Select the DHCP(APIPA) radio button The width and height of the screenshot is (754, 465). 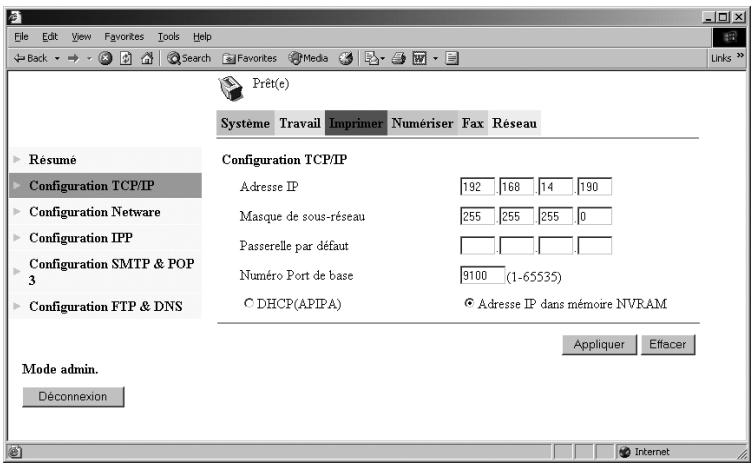(249, 303)
